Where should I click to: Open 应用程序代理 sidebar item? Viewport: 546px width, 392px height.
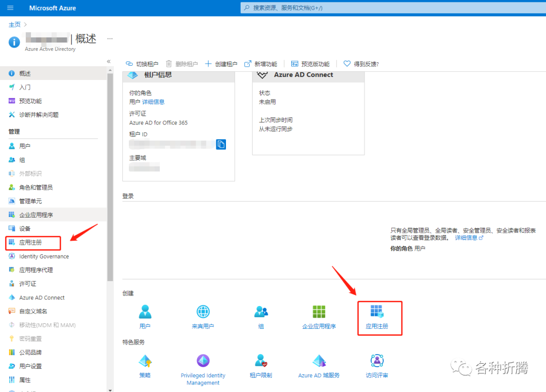tap(53, 270)
